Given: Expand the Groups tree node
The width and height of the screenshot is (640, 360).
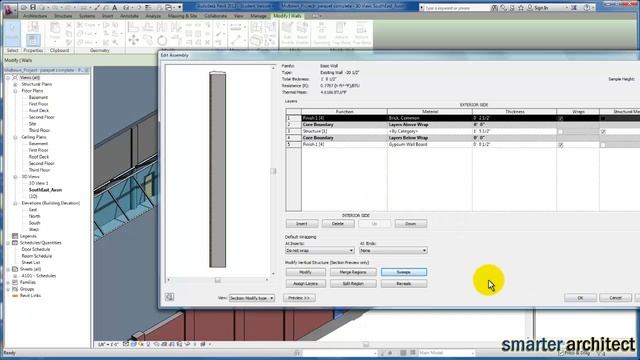Looking at the screenshot, I should [8, 289].
